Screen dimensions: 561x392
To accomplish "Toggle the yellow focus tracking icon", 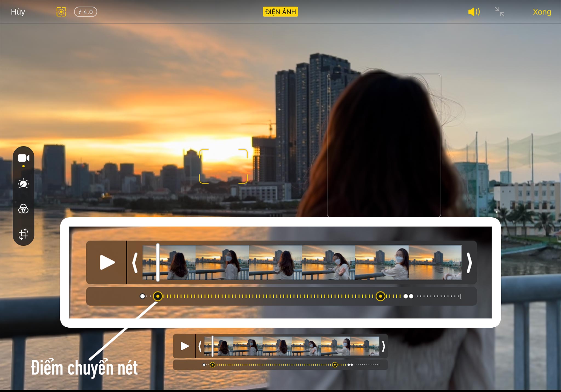I will point(61,12).
